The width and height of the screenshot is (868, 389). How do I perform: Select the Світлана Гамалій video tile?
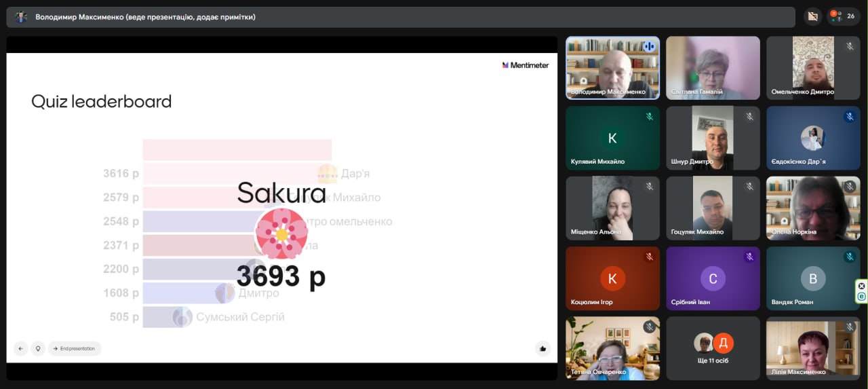click(x=713, y=67)
